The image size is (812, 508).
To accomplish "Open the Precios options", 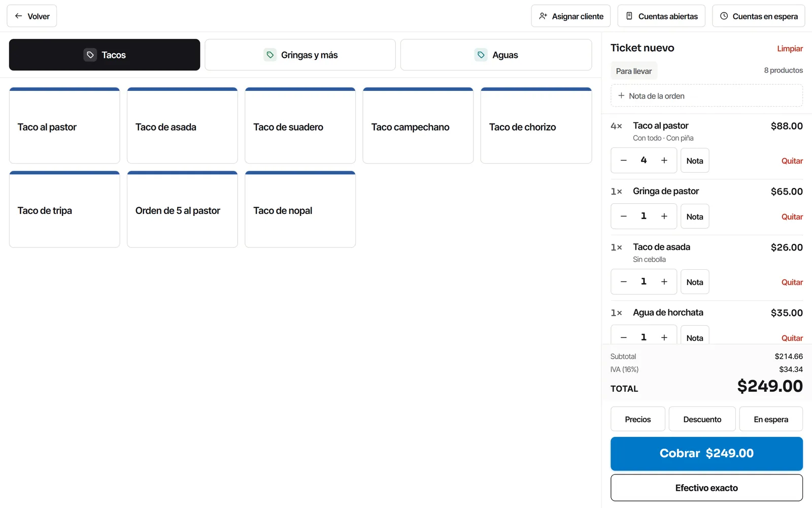I will (x=638, y=419).
